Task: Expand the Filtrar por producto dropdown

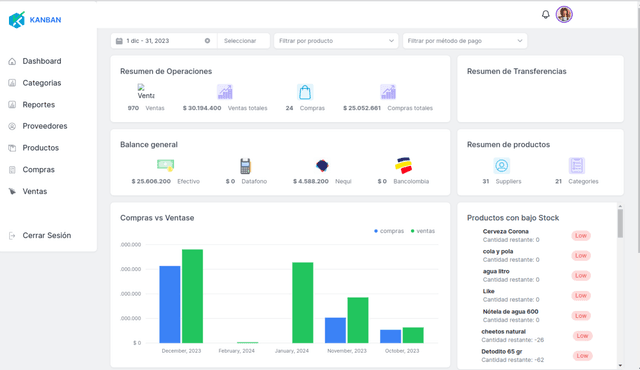Action: point(336,41)
